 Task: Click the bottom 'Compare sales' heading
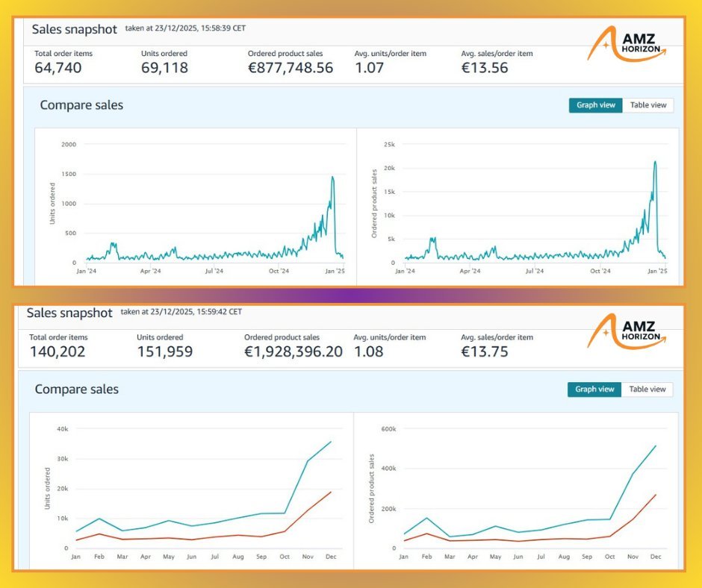(x=77, y=390)
